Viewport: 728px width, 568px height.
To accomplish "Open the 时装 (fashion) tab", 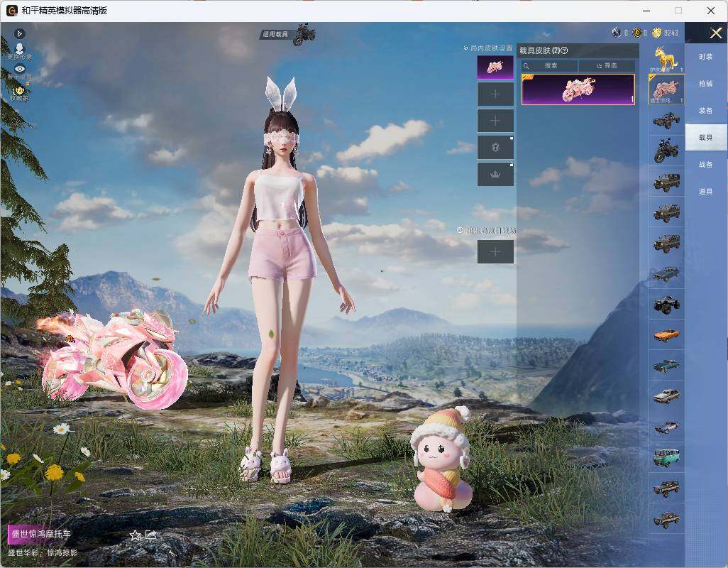I will [x=706, y=57].
